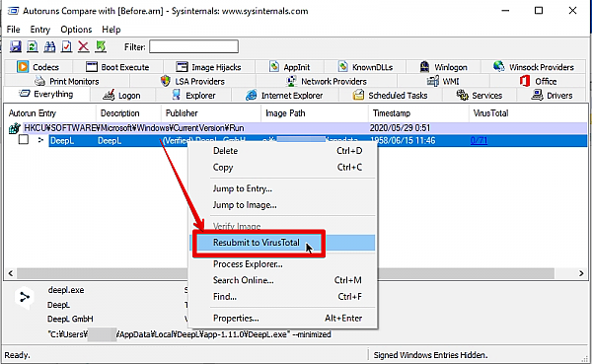Click the horizontal scrollbar right arrow
This screenshot has height=364, width=592.
[x=581, y=273]
